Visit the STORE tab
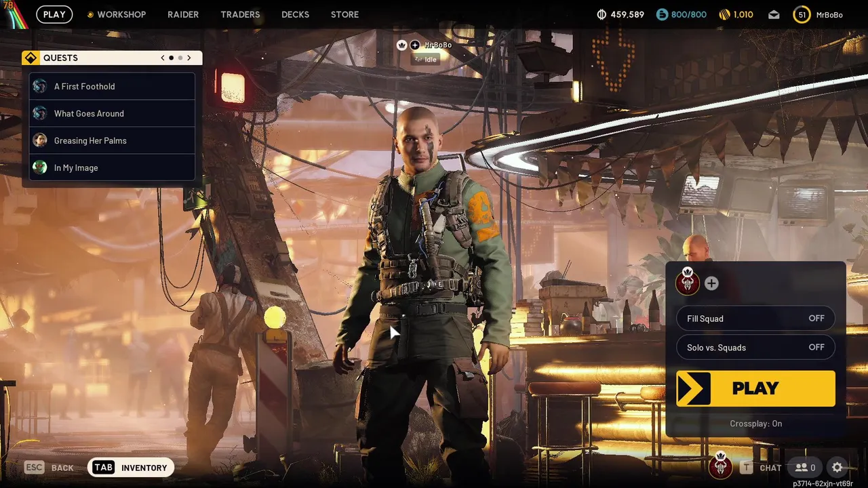Image resolution: width=868 pixels, height=488 pixels. (x=344, y=14)
